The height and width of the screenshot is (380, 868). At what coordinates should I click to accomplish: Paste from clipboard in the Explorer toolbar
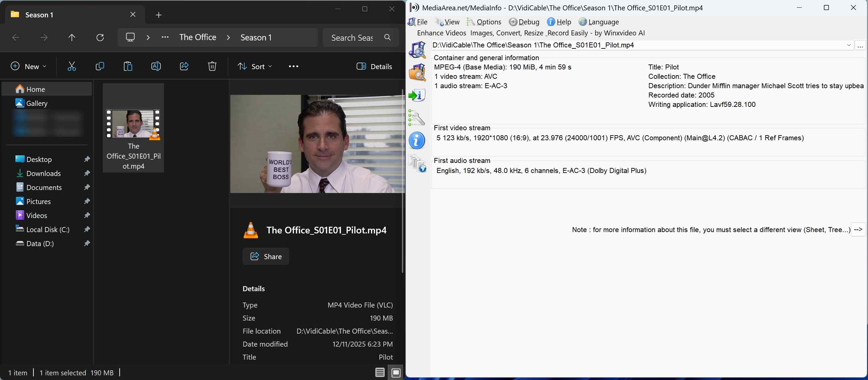click(128, 66)
